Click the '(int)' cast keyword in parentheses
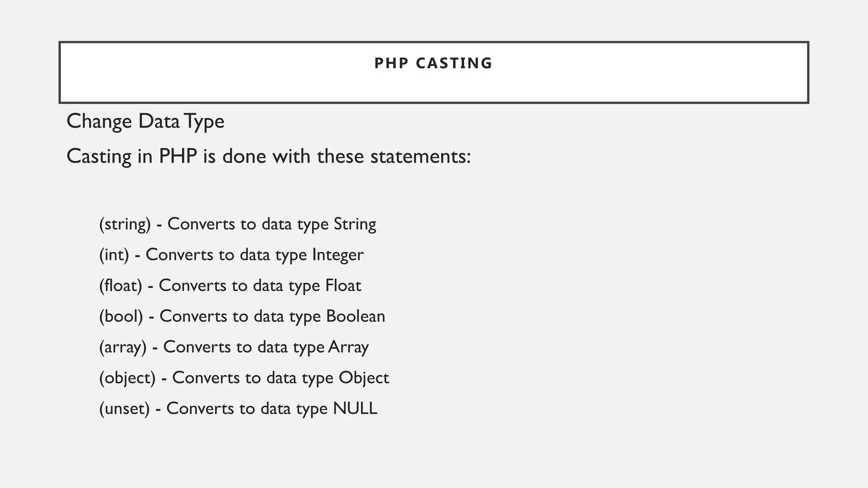 114,255
